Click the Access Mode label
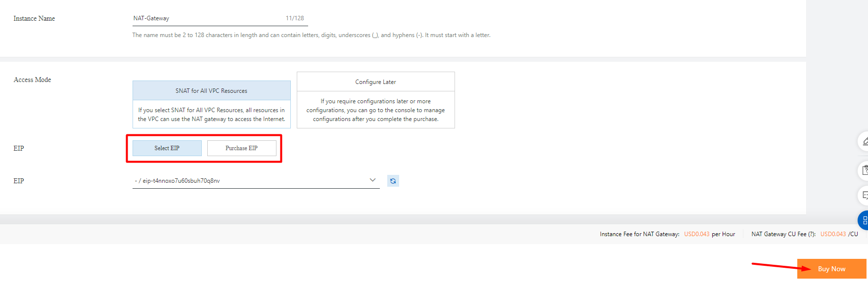868x288 pixels. [x=32, y=80]
